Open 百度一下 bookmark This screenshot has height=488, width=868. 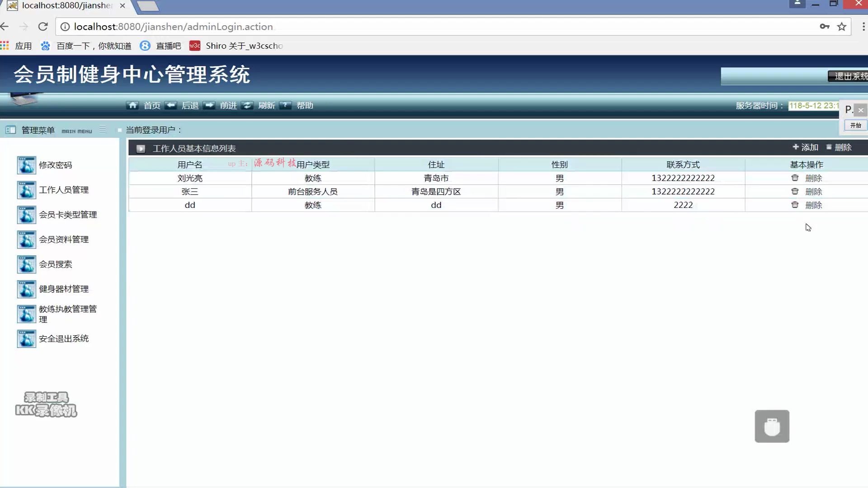[86, 46]
